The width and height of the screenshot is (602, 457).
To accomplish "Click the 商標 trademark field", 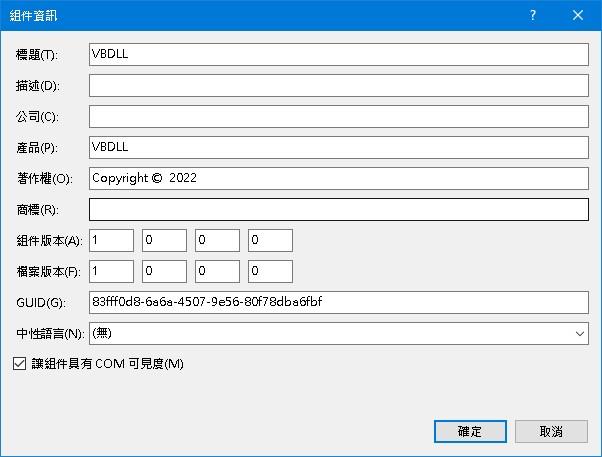I will click(338, 209).
